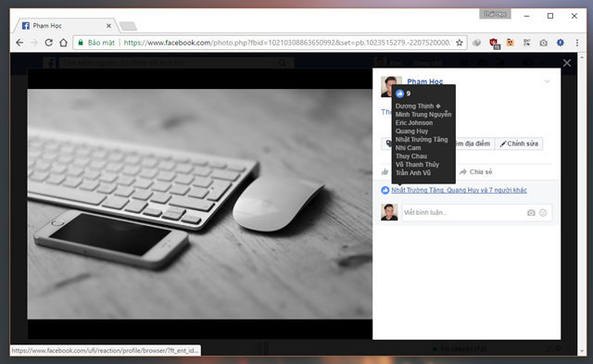Close the Phạm Học browser tab

click(x=109, y=26)
